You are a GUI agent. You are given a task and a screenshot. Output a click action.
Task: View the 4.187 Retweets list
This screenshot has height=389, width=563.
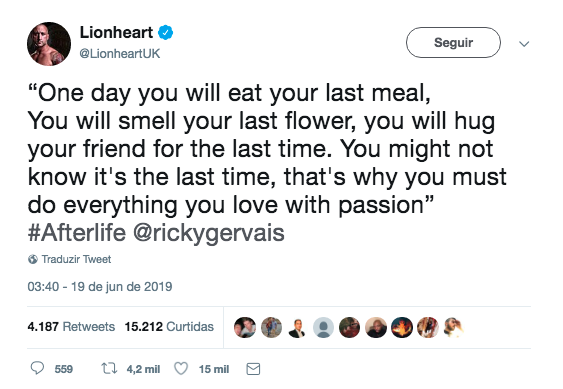71,327
